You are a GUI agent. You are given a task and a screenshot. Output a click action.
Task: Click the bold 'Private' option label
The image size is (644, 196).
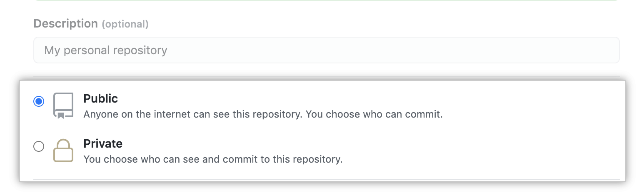click(103, 143)
